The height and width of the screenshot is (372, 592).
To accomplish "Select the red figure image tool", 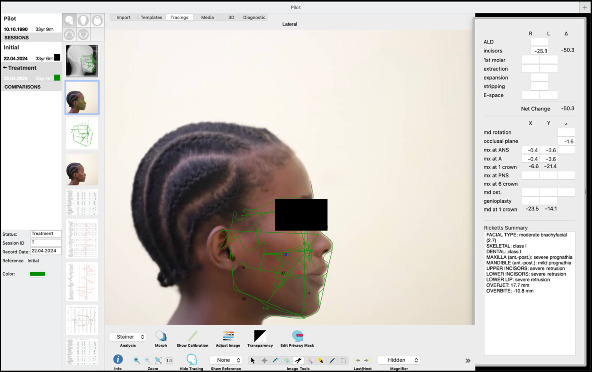I will (310, 360).
